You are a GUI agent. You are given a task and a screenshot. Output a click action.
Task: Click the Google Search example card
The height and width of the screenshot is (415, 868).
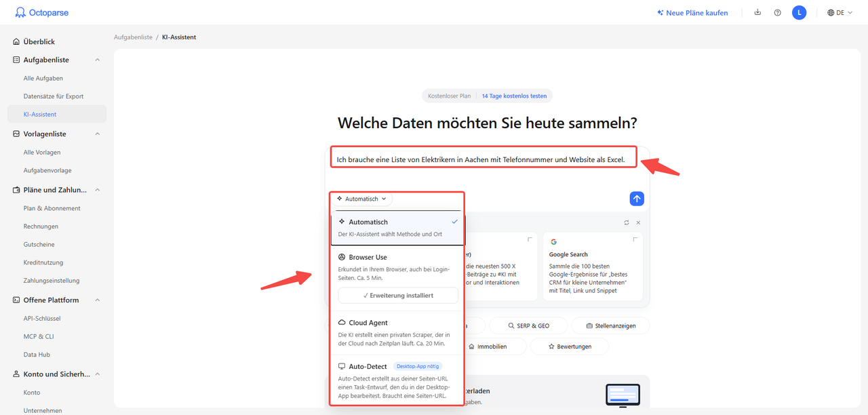tap(593, 266)
